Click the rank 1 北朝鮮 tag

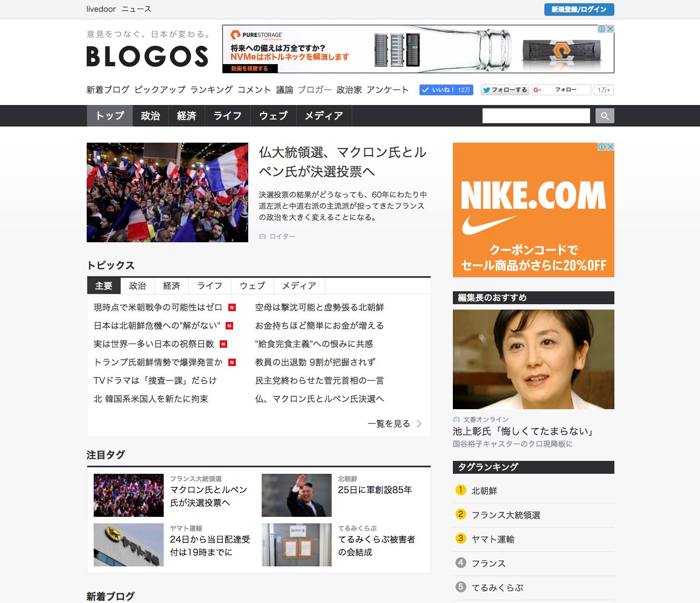pyautogui.click(x=484, y=490)
